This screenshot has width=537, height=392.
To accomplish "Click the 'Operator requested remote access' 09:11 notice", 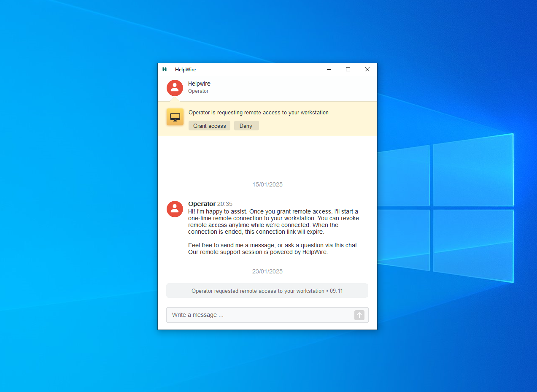I will pos(267,291).
